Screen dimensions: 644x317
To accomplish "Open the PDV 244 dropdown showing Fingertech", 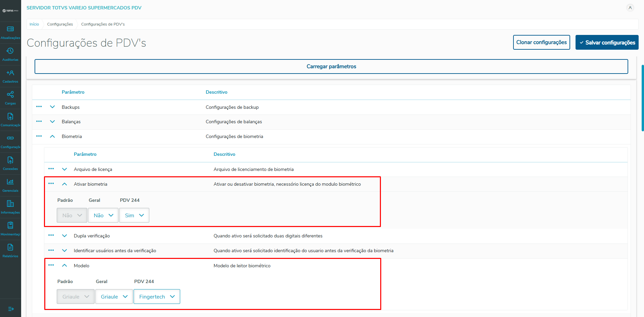I will point(157,297).
